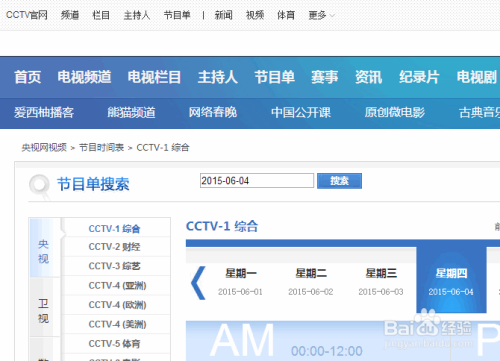
Task: Open 爱西柚播客 in the sub navigation
Action: coord(44,113)
